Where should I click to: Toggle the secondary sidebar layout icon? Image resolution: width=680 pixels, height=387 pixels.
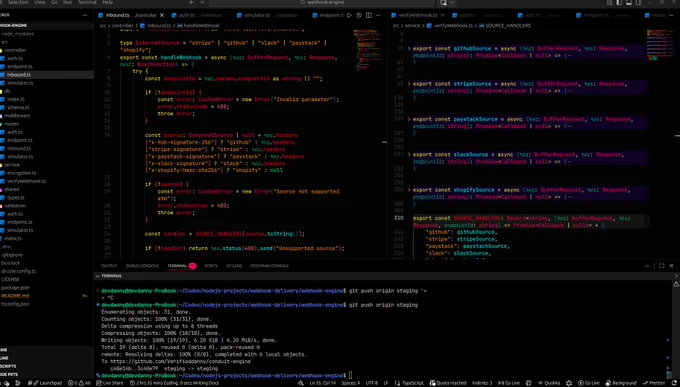coord(638,2)
